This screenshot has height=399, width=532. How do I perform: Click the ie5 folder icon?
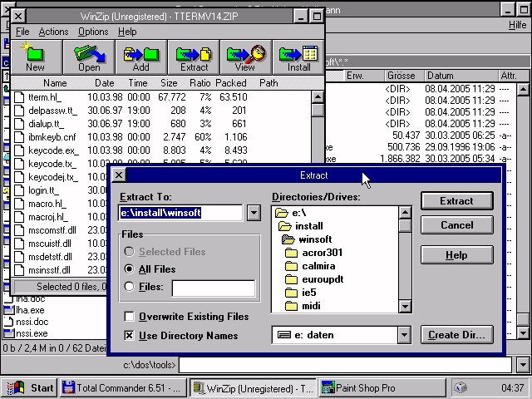click(x=291, y=293)
